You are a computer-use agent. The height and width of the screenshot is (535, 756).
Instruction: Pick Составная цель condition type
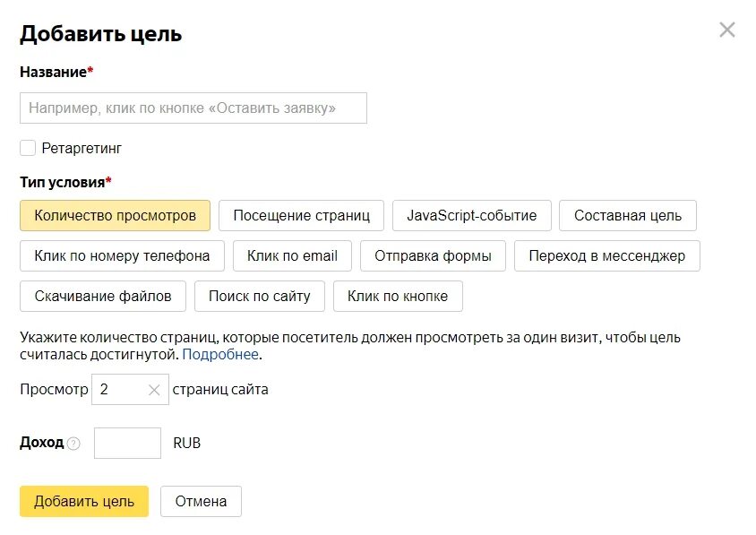coord(627,216)
